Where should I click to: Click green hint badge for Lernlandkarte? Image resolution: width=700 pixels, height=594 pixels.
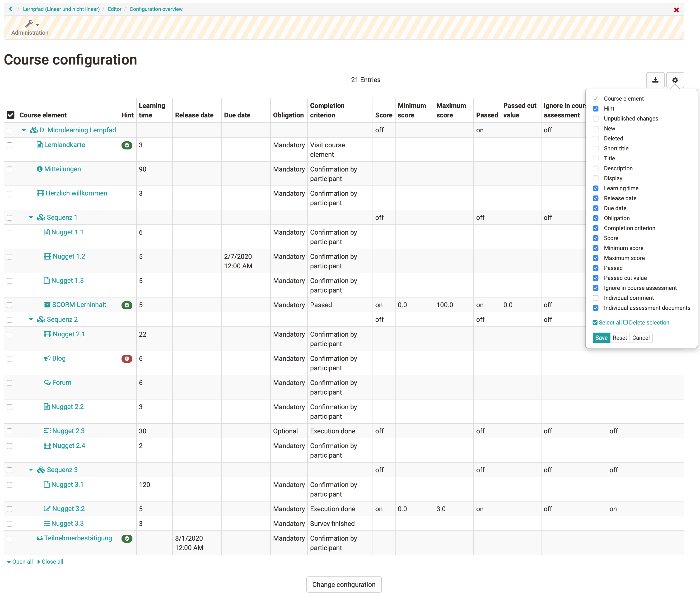[x=127, y=145]
